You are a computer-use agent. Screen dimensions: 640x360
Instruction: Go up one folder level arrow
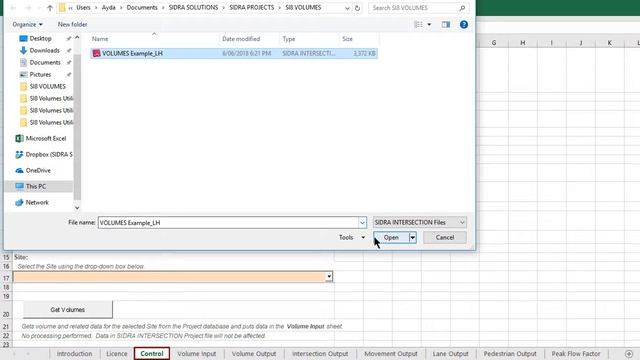click(50, 8)
